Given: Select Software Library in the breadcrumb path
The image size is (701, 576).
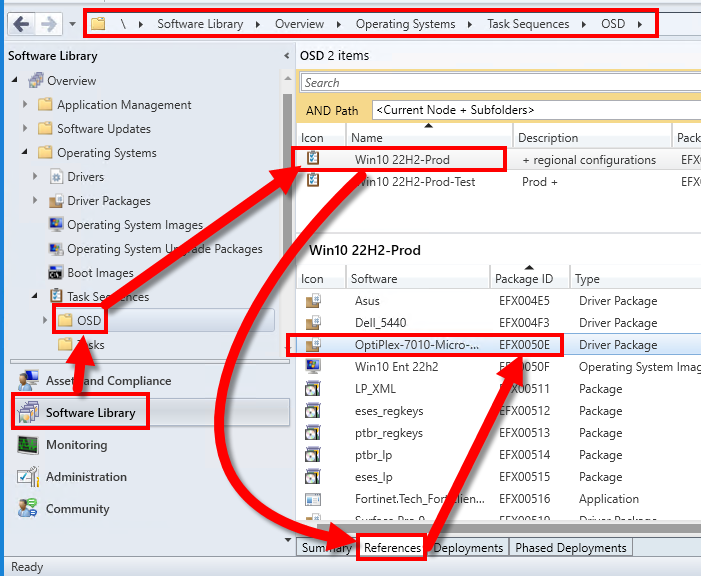Looking at the screenshot, I should (200, 24).
